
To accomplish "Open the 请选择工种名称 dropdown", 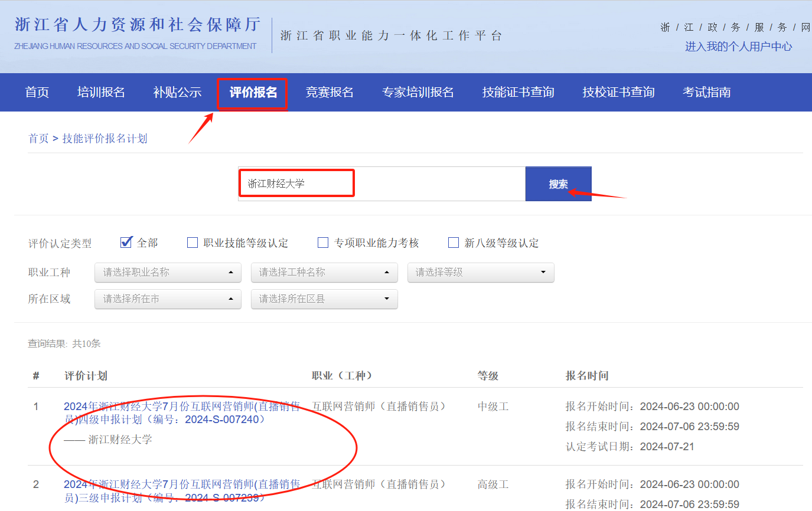I will (x=324, y=273).
